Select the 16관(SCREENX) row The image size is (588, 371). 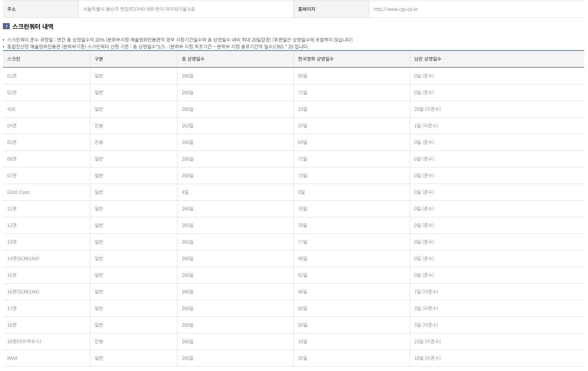coord(293,292)
